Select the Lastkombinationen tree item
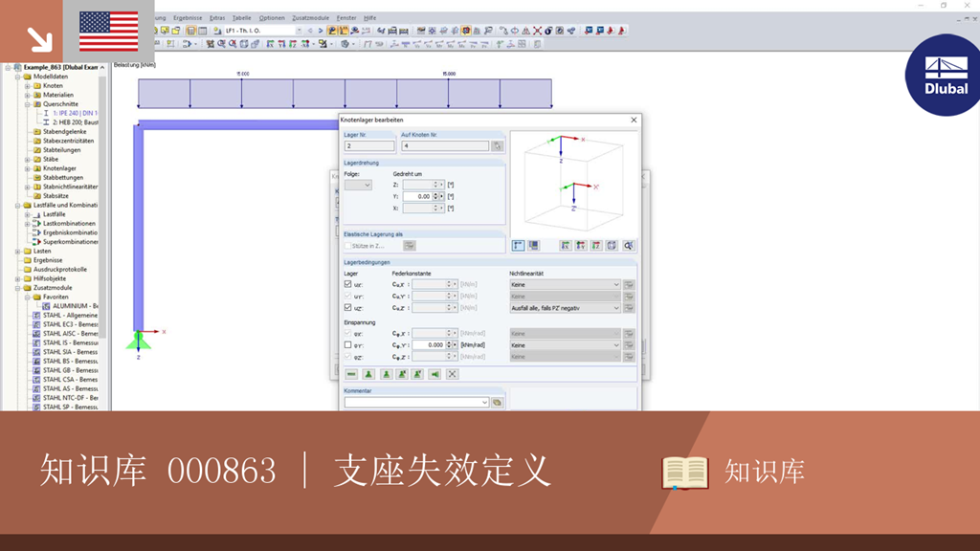 click(x=69, y=223)
